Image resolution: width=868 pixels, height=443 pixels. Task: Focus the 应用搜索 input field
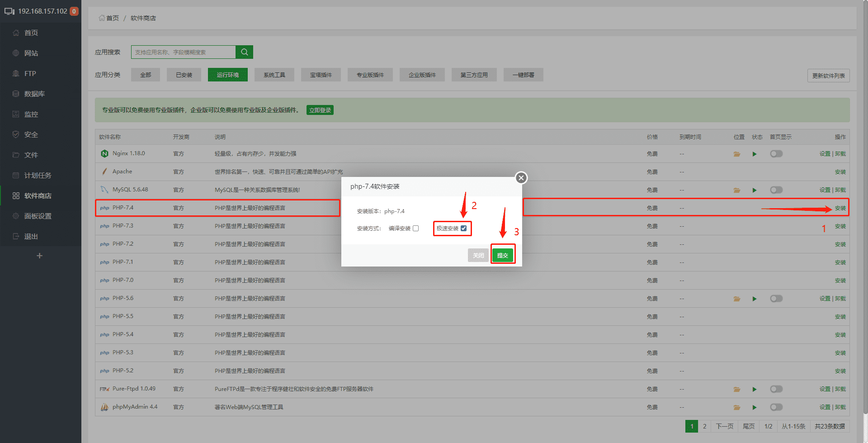click(184, 52)
